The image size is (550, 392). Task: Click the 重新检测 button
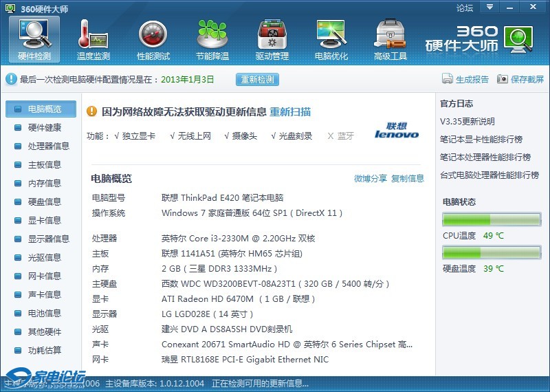click(x=258, y=79)
